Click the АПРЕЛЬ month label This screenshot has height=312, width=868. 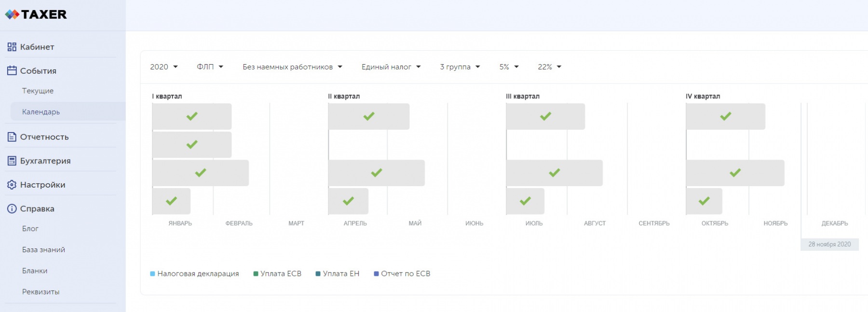[355, 223]
